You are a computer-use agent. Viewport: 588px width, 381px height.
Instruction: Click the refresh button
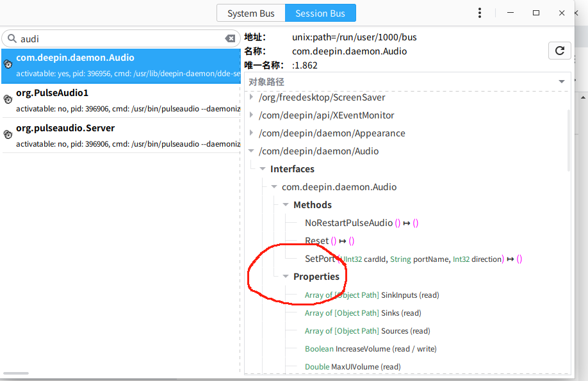pyautogui.click(x=560, y=51)
